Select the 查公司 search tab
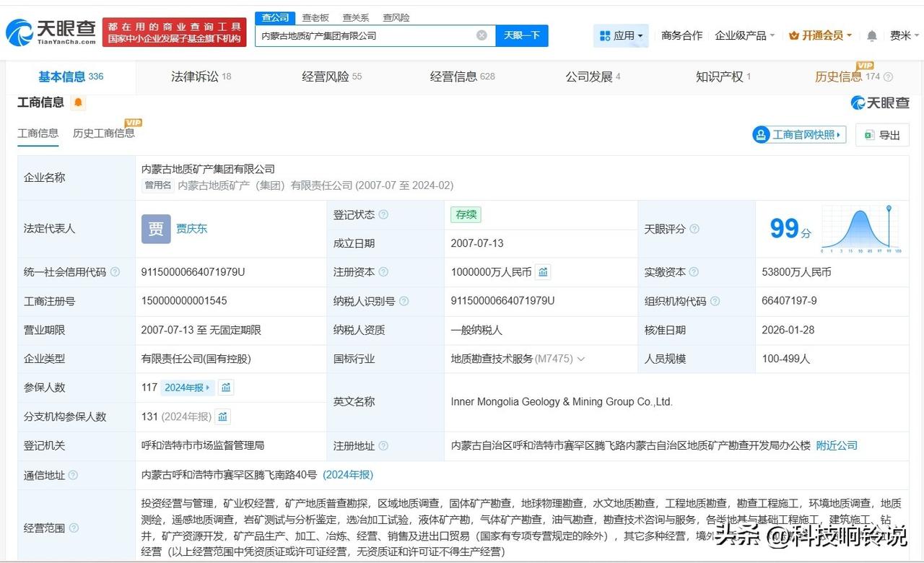 coord(275,17)
